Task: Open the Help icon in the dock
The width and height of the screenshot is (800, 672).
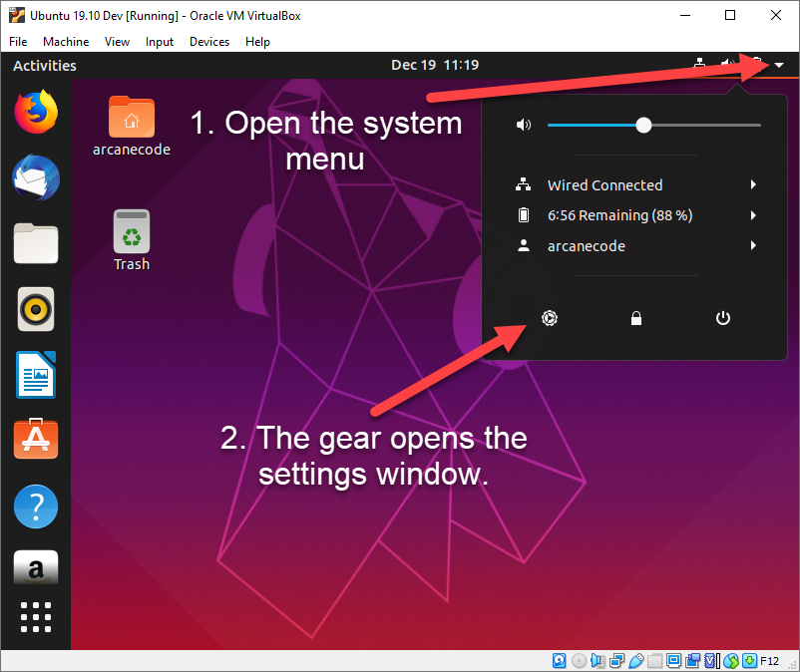Action: (x=36, y=506)
